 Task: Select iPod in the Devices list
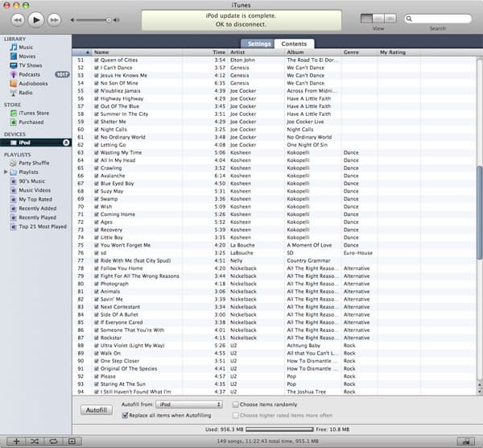coord(35,143)
